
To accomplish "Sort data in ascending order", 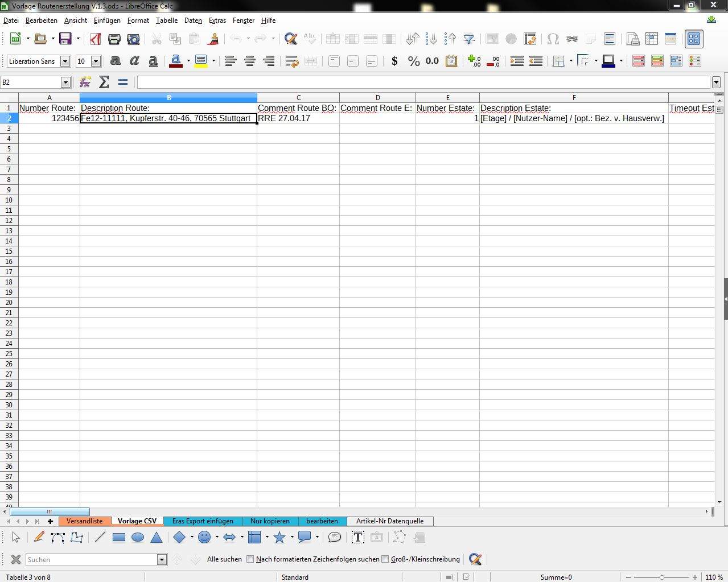I will pyautogui.click(x=450, y=39).
